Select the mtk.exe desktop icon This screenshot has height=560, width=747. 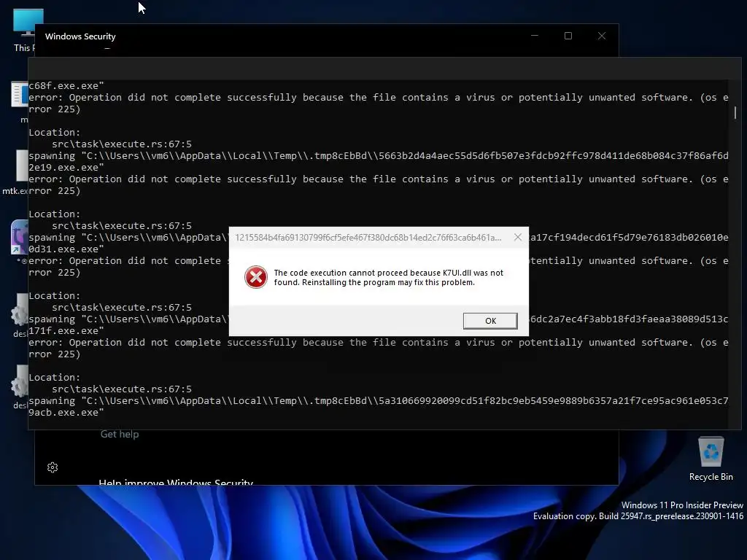pyautogui.click(x=15, y=172)
